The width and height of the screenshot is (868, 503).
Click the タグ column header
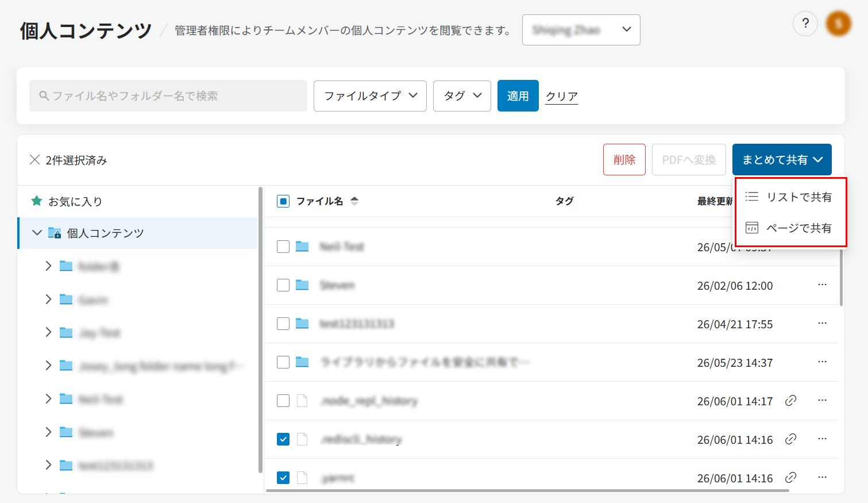564,201
